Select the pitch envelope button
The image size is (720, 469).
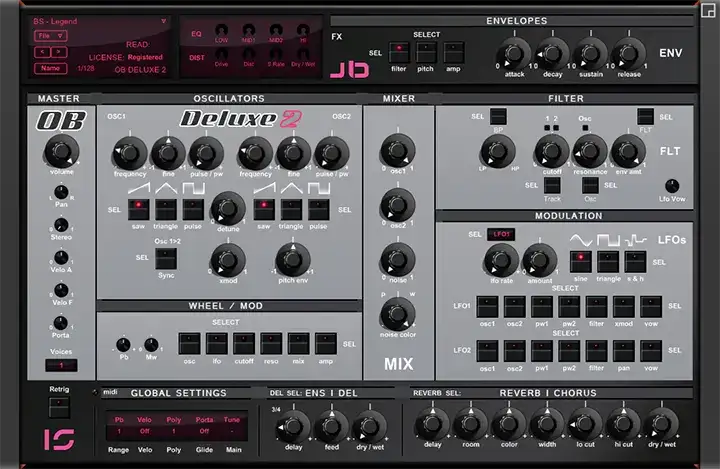[426, 53]
